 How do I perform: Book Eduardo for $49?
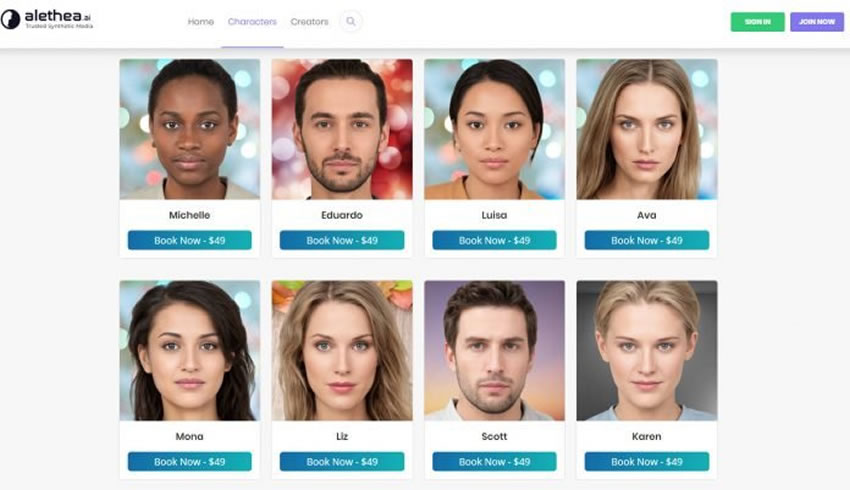click(342, 240)
